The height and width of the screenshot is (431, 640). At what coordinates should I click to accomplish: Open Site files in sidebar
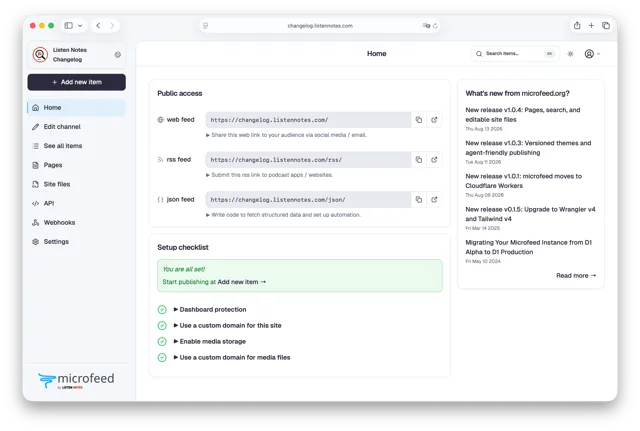click(x=77, y=184)
